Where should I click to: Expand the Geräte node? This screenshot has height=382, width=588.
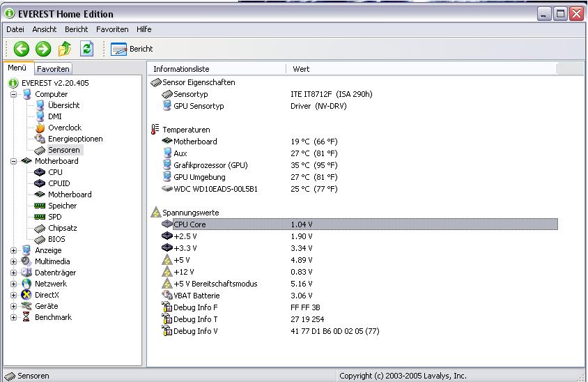[14, 306]
